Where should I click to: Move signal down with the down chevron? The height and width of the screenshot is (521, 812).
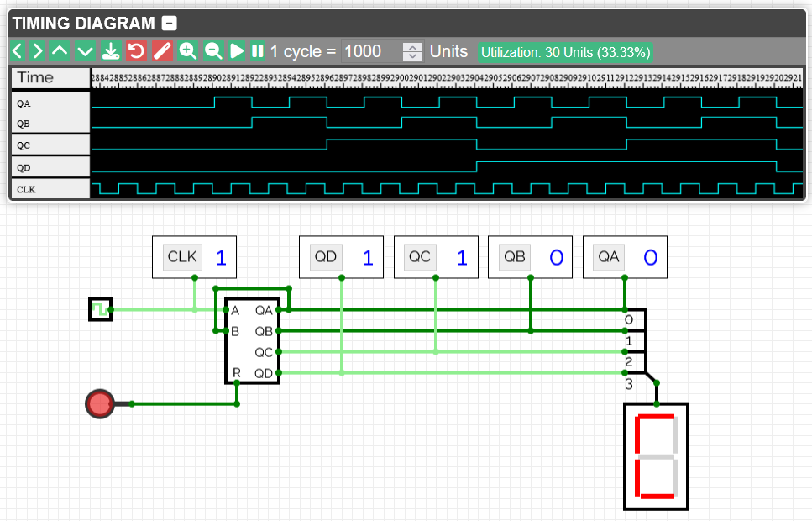[85, 51]
